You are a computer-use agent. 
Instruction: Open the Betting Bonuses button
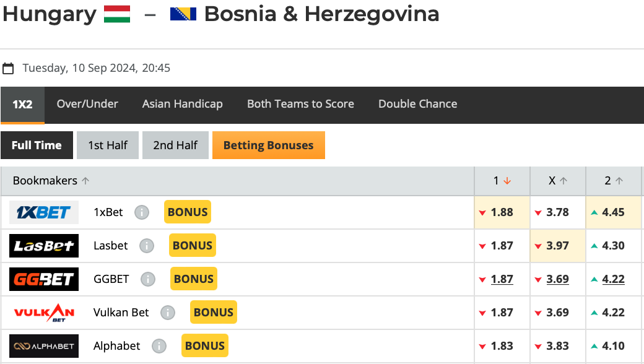(x=269, y=145)
